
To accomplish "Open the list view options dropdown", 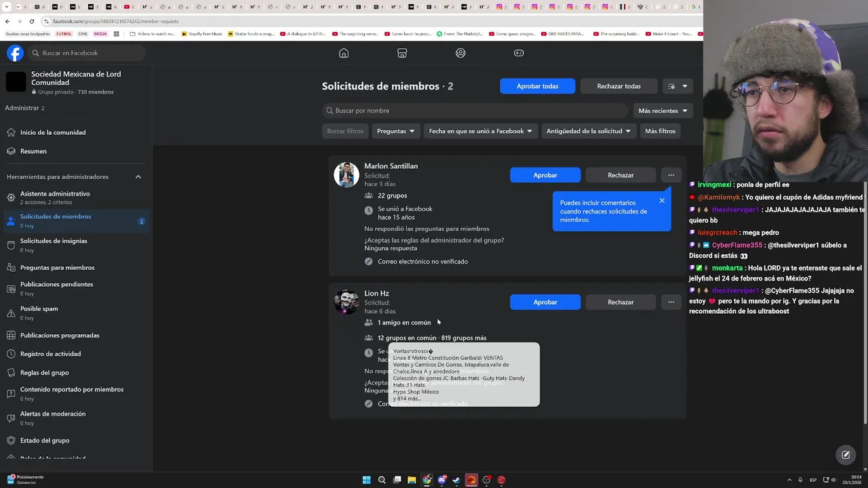I will tap(677, 86).
